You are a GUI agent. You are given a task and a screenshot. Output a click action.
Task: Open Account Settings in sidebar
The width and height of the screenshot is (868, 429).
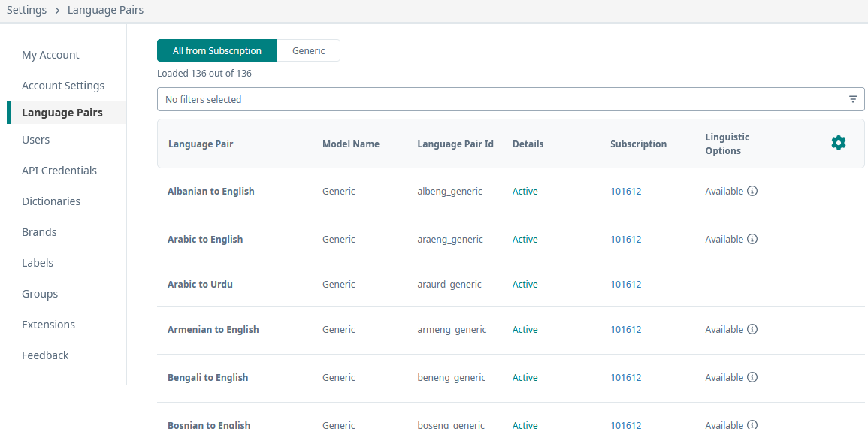coord(63,86)
